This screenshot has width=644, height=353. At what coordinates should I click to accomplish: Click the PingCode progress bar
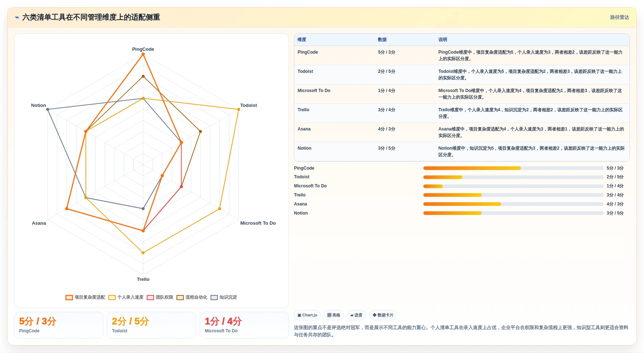513,168
